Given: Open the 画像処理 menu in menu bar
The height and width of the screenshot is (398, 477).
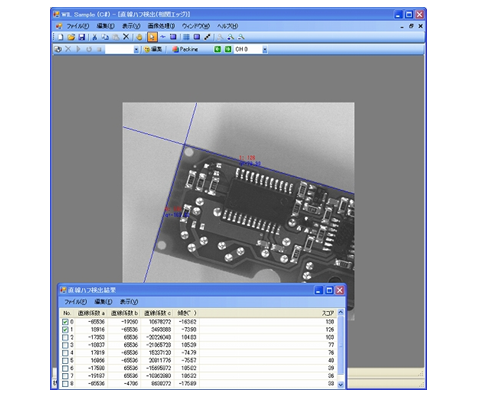Looking at the screenshot, I should pyautogui.click(x=161, y=26).
